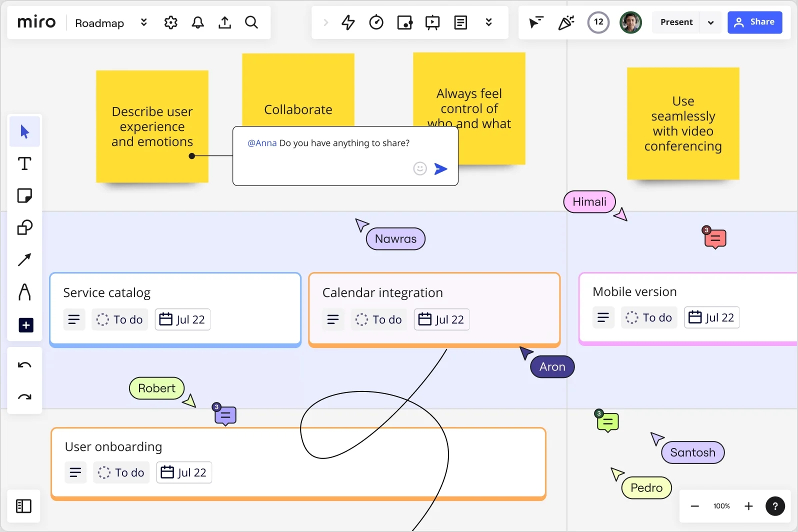
Task: Send the comment with arrow icon
Action: 440,169
